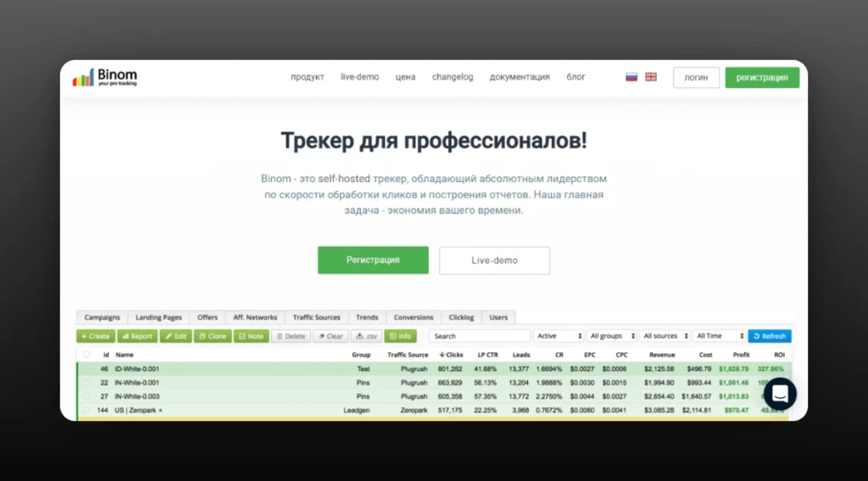
Task: Click the 801,282 clicks value
Action: [449, 368]
